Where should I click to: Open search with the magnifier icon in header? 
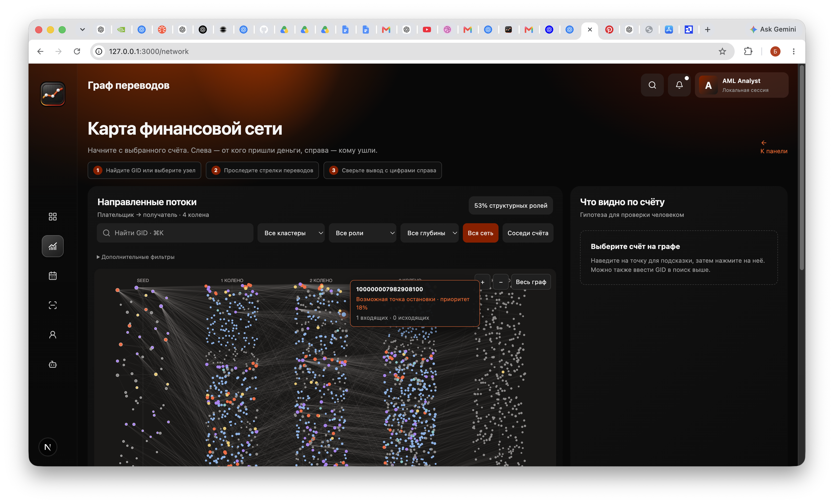pyautogui.click(x=652, y=85)
